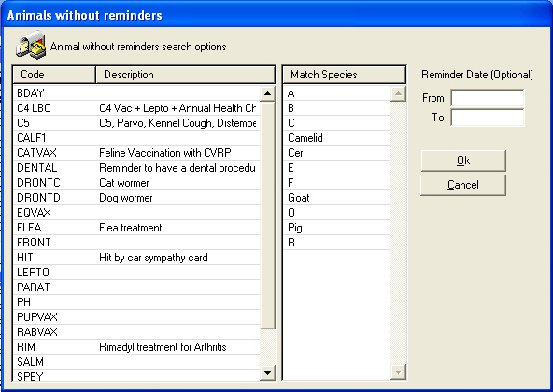Click down arrow of Match Species scrollbar
The width and height of the screenshot is (553, 392).
click(x=398, y=372)
